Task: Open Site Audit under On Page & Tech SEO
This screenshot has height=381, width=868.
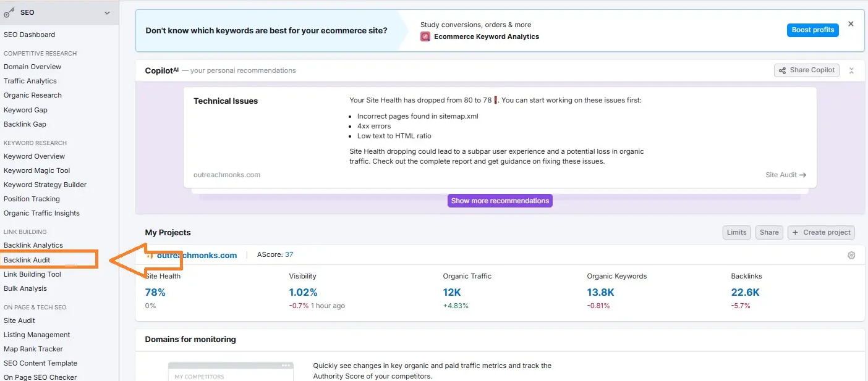Action: pyautogui.click(x=19, y=320)
